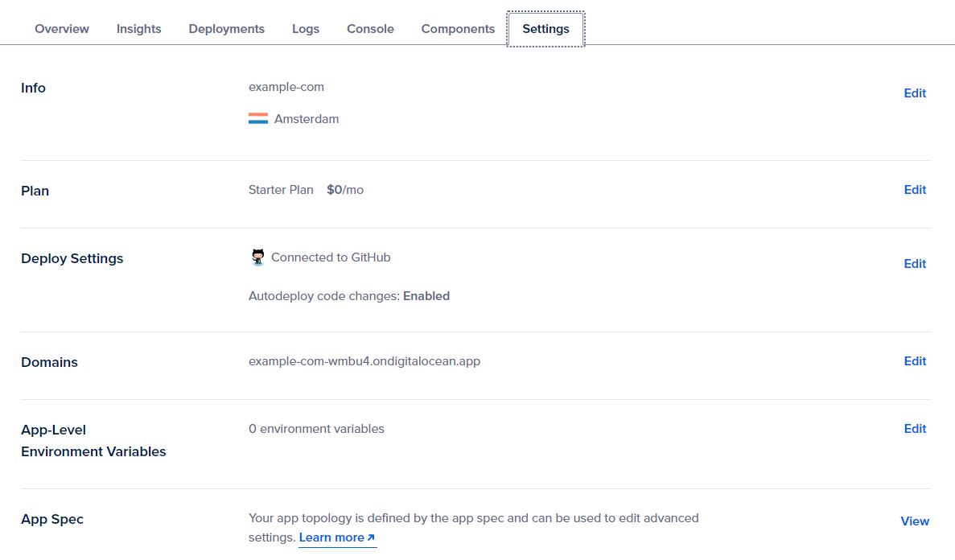Click the example-com app name
This screenshot has height=560, width=955.
point(286,87)
